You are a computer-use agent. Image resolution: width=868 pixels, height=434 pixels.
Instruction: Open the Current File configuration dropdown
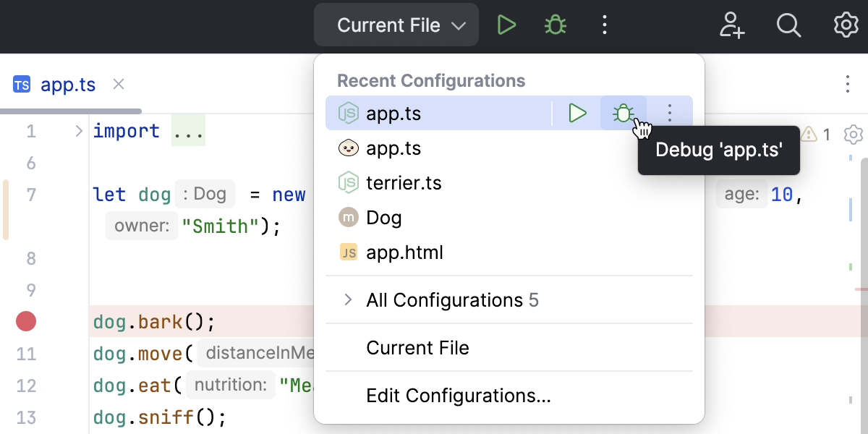tap(396, 25)
